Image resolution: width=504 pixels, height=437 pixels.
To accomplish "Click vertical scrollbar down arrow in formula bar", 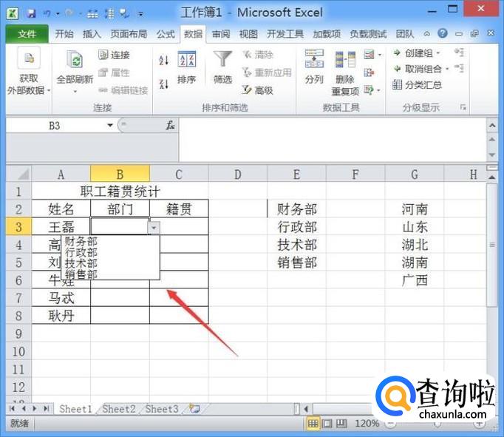I will click(491, 155).
